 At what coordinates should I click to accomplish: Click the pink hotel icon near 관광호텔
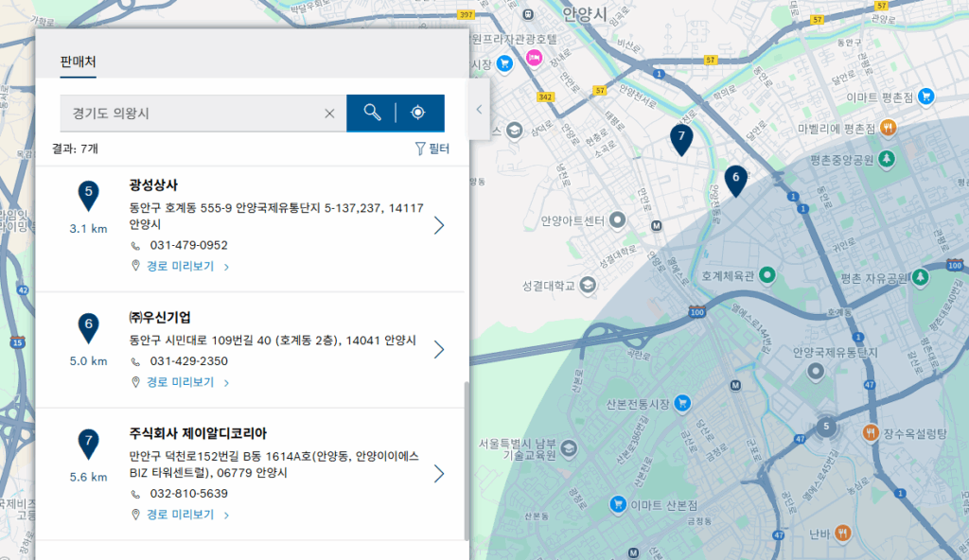[534, 58]
